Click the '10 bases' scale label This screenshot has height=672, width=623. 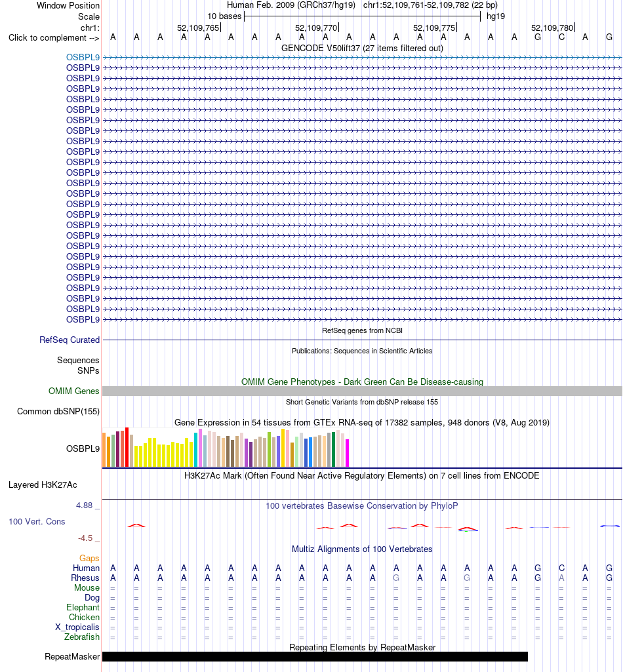point(225,16)
